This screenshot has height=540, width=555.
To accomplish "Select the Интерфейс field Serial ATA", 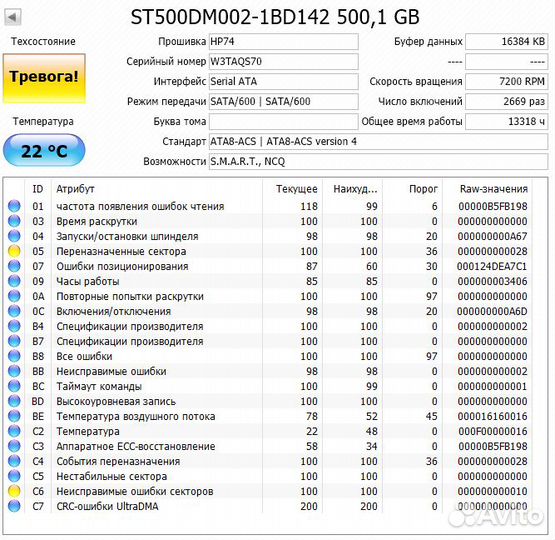I will 284,81.
